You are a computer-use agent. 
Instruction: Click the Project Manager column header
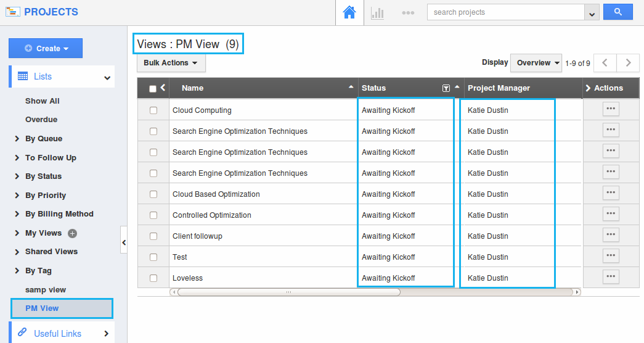click(499, 88)
